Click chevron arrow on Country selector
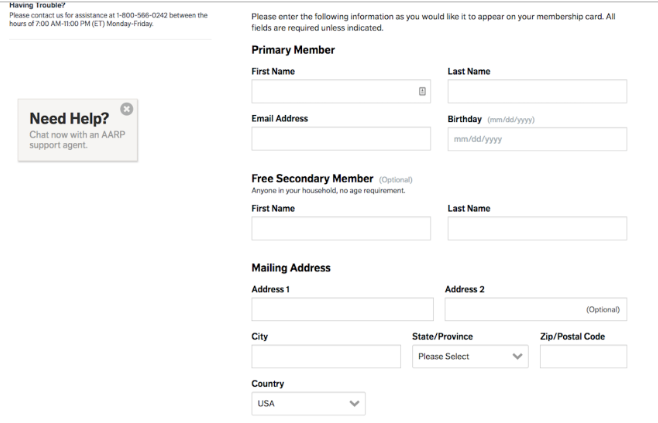658x423 pixels. [x=354, y=404]
